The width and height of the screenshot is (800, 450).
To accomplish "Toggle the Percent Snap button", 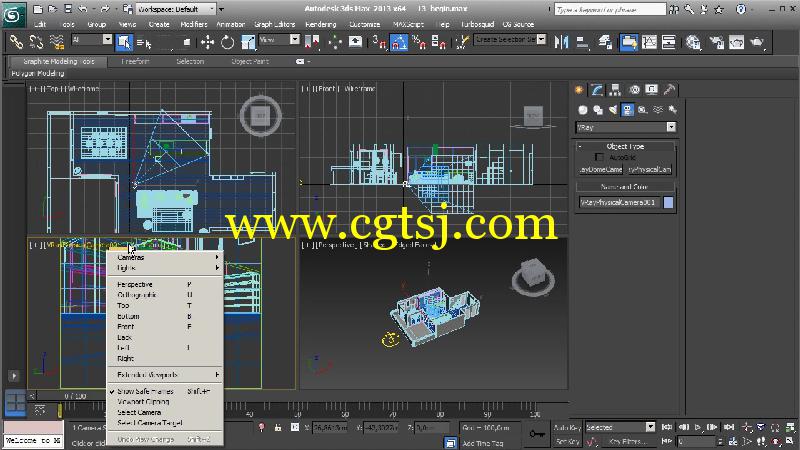I will tap(419, 42).
